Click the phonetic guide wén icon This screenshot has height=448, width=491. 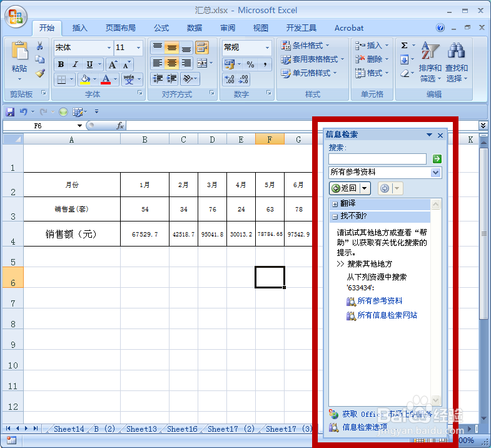pyautogui.click(x=129, y=79)
